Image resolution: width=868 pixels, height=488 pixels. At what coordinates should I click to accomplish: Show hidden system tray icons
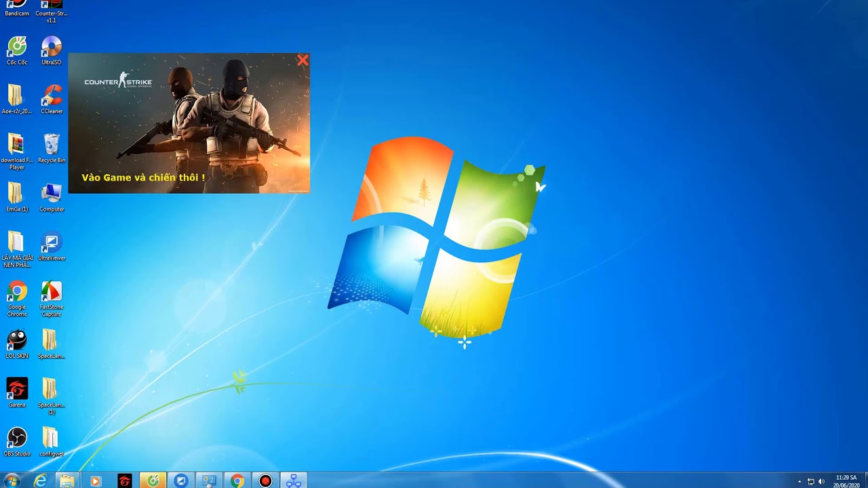point(800,481)
